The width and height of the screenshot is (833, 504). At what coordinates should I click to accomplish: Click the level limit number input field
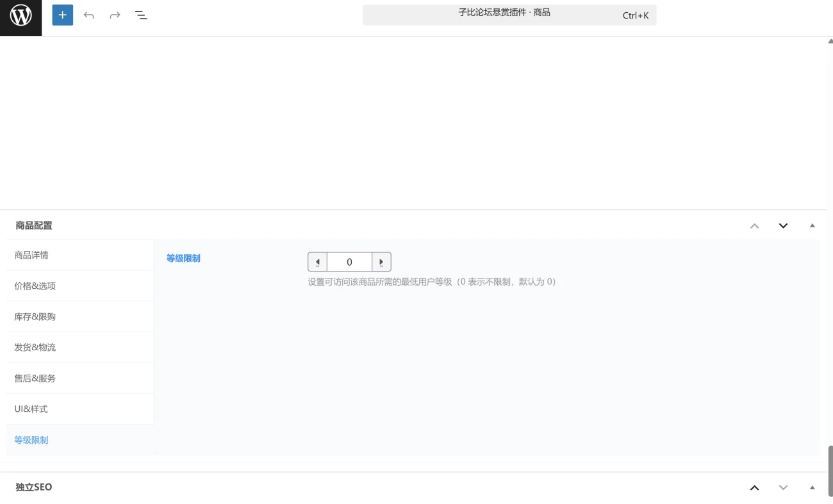(x=349, y=261)
